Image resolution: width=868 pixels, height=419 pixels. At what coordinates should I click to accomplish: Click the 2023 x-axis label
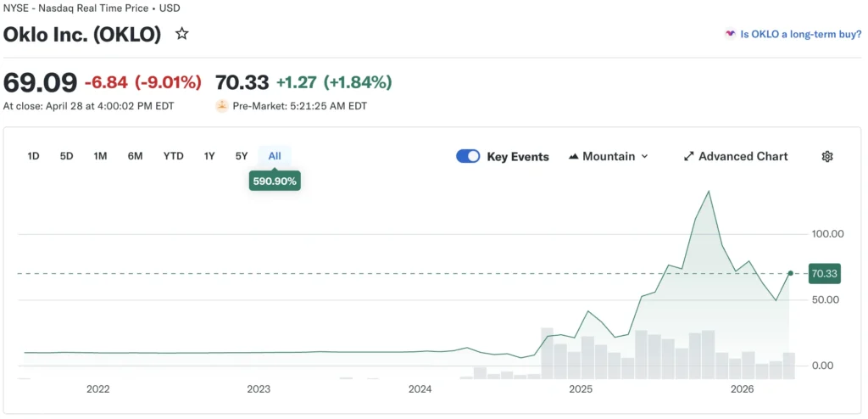tap(259, 389)
